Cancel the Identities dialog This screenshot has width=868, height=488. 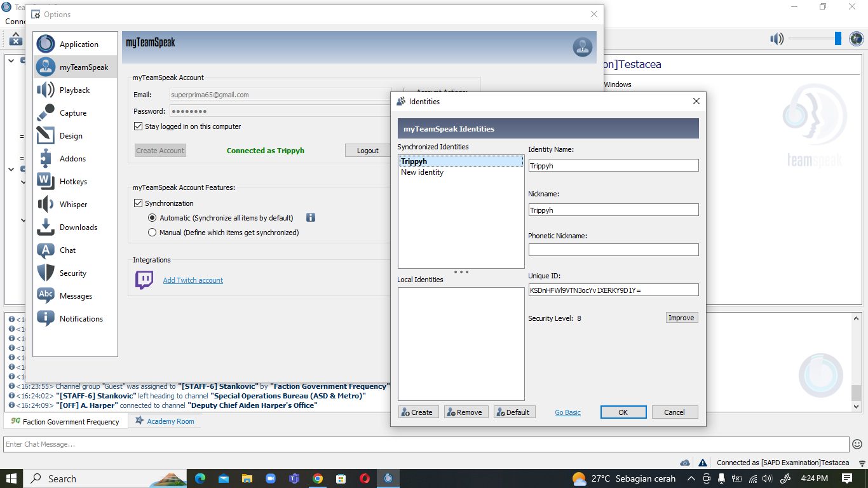[x=675, y=412]
